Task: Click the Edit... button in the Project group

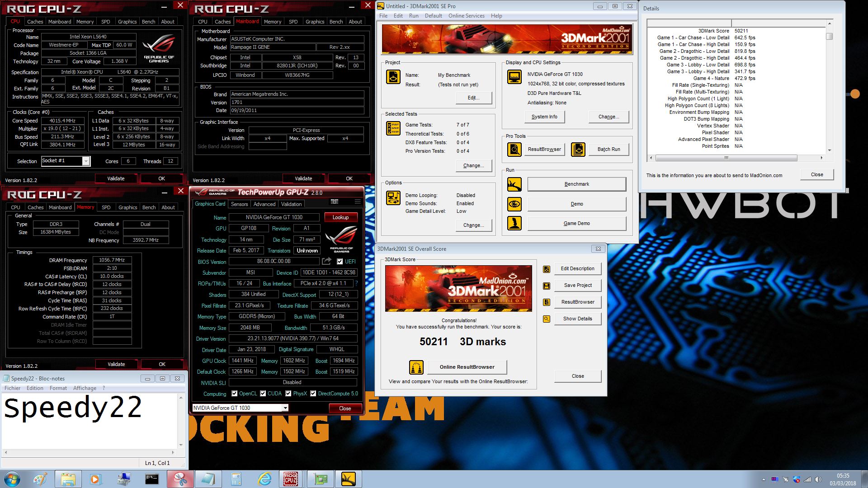Action: pos(473,98)
